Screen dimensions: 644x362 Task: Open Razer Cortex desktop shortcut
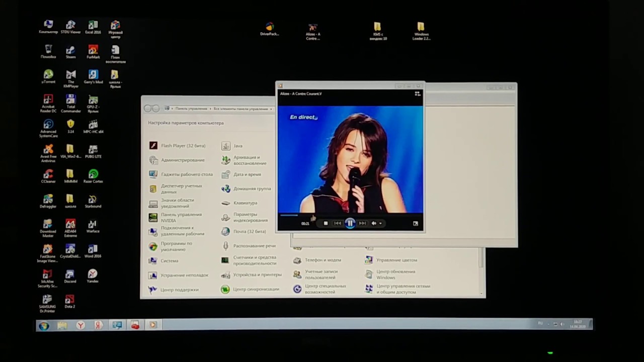click(x=93, y=176)
